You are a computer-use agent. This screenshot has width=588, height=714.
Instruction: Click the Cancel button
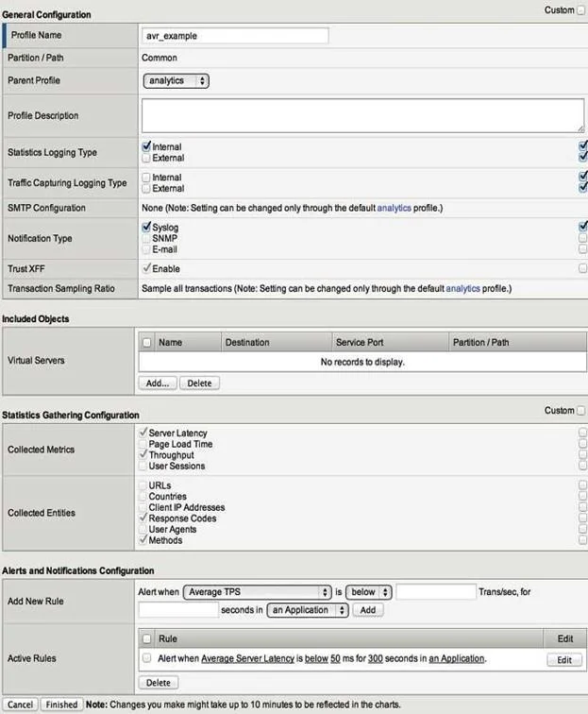click(x=20, y=705)
